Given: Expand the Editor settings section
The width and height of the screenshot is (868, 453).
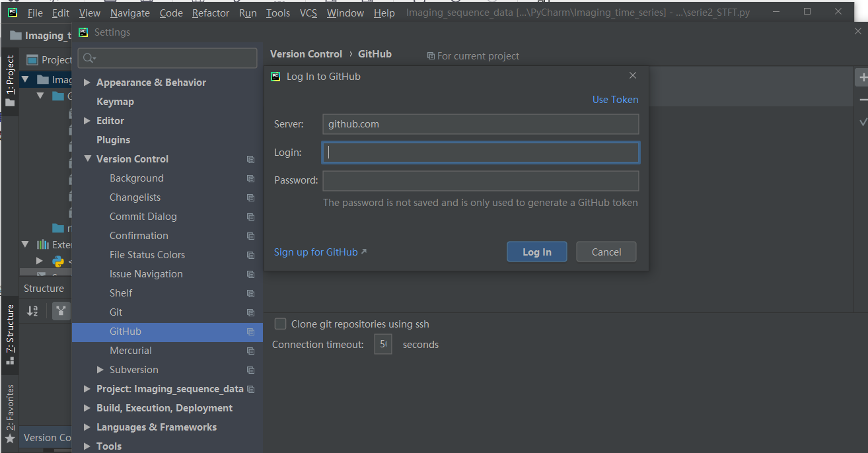Looking at the screenshot, I should (87, 121).
